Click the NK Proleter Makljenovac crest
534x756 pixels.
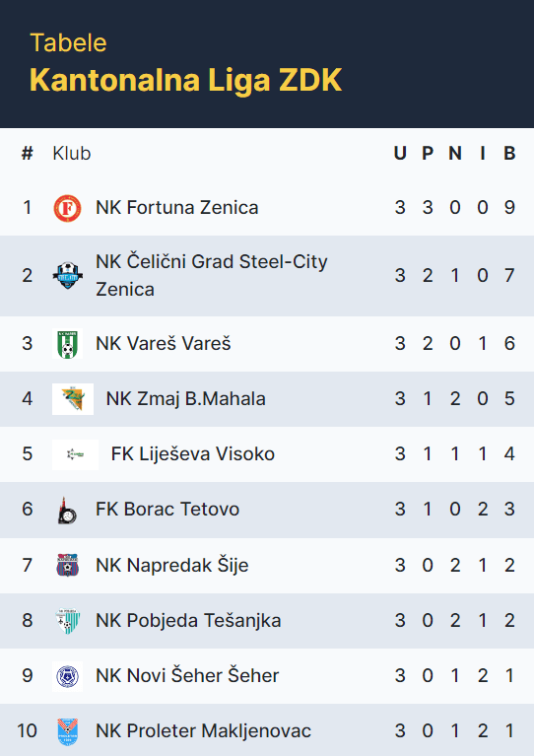pyautogui.click(x=67, y=731)
